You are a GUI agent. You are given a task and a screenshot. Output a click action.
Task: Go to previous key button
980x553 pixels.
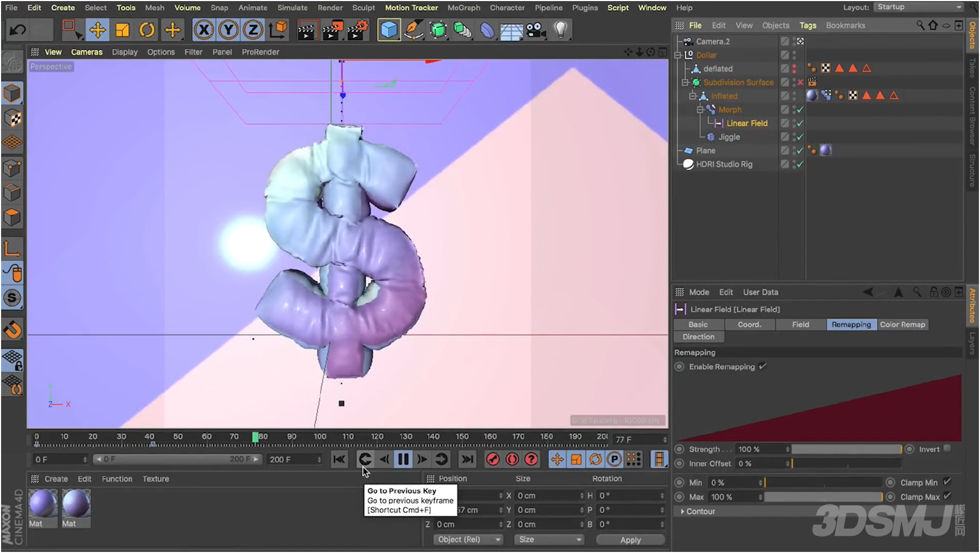tap(365, 459)
